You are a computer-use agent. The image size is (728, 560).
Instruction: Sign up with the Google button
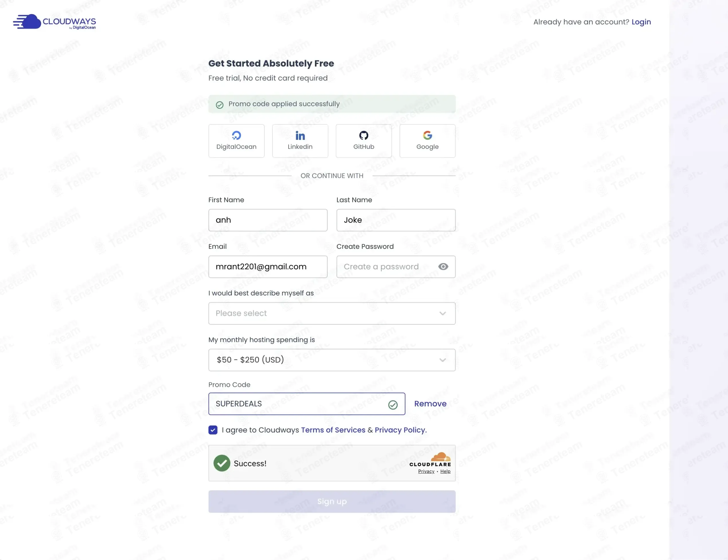[427, 141]
